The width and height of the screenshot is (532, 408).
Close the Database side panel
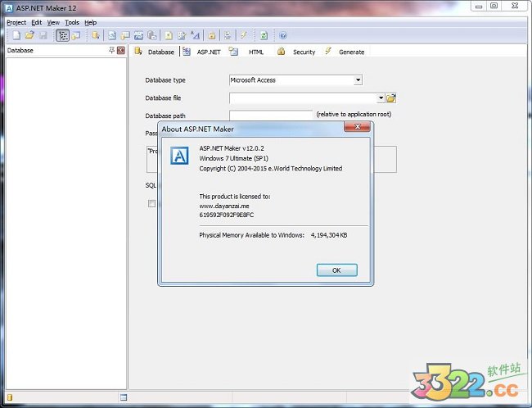pos(121,50)
